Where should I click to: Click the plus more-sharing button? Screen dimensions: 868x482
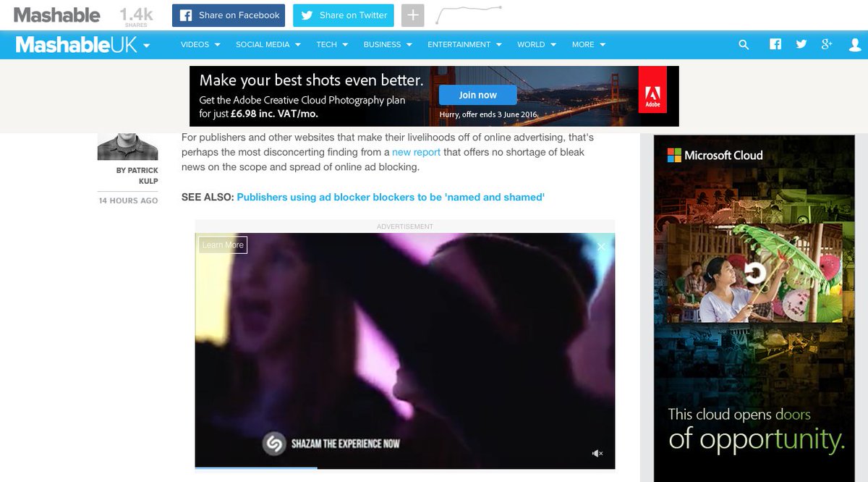click(x=412, y=15)
